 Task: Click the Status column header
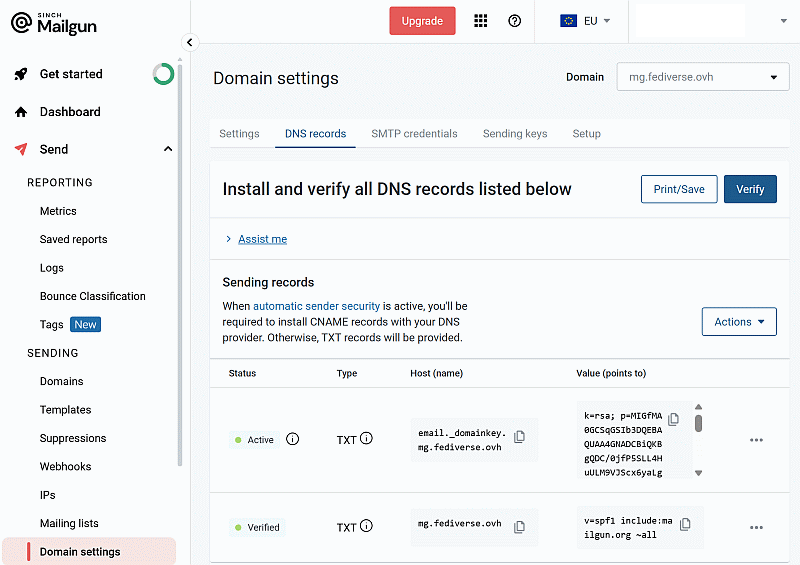point(242,373)
